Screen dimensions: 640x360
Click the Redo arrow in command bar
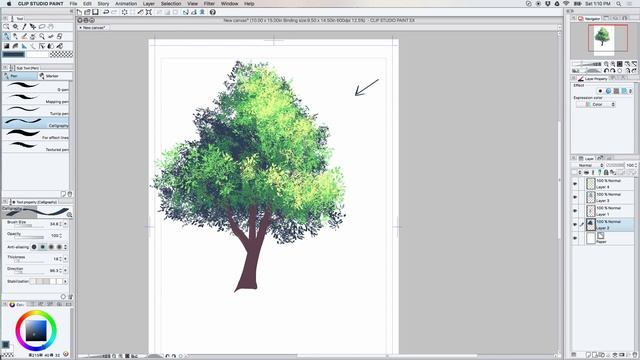point(115,12)
